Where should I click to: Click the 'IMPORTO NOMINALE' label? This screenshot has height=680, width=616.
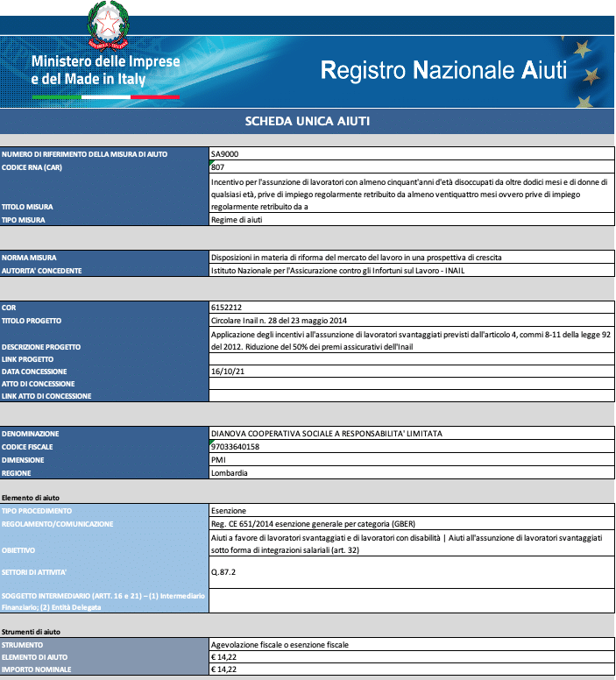click(x=36, y=669)
